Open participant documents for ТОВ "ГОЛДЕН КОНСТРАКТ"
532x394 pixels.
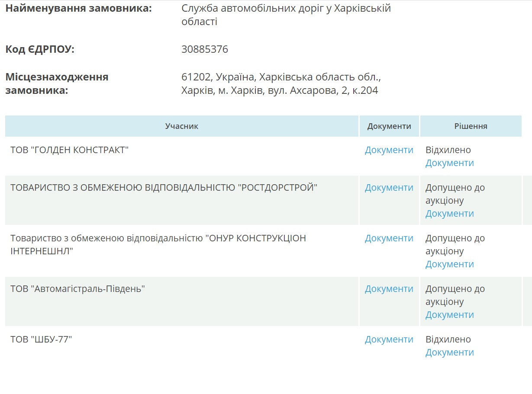[x=389, y=150]
